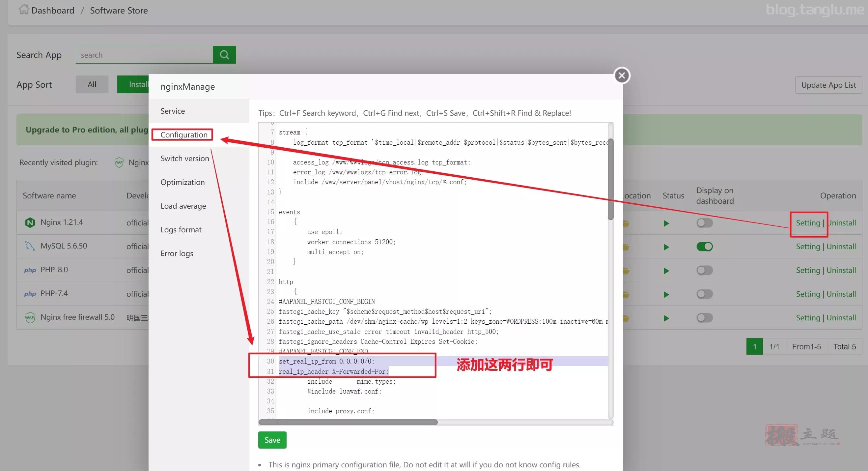Click Uninstall for MySQL 5.6.50
Image resolution: width=868 pixels, height=471 pixels.
841,247
